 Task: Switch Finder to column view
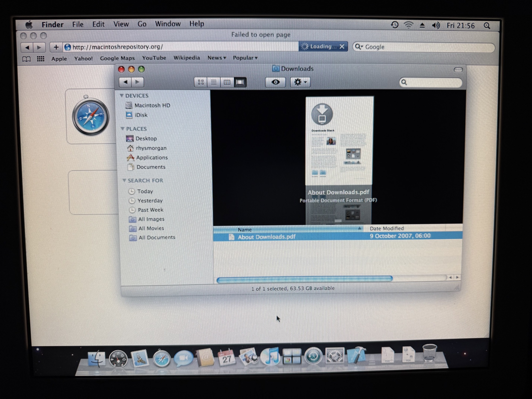click(x=227, y=82)
